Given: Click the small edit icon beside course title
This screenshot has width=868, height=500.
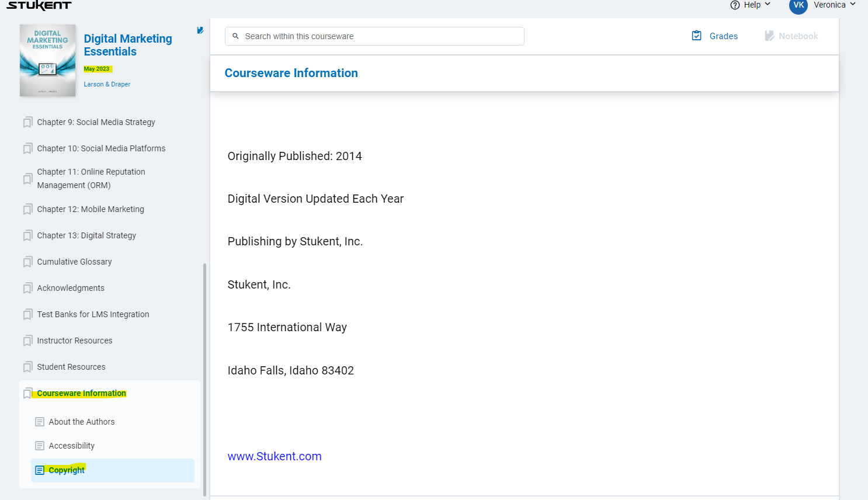Looking at the screenshot, I should (200, 30).
